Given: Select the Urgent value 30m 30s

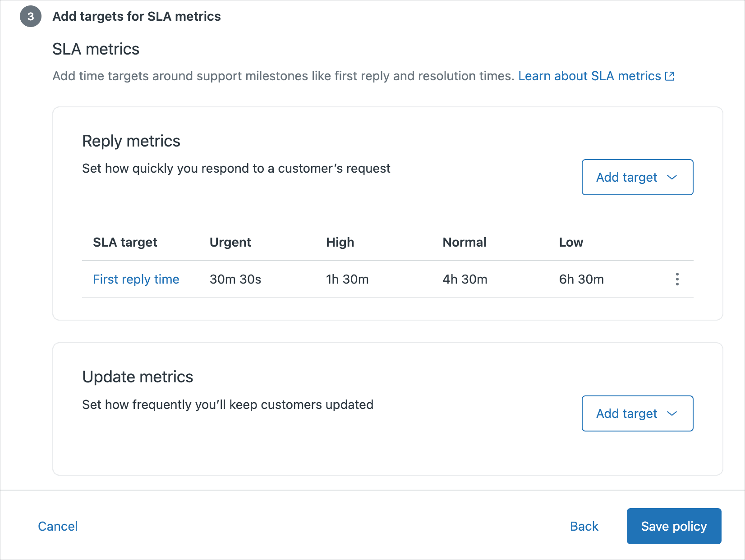Looking at the screenshot, I should coord(235,280).
